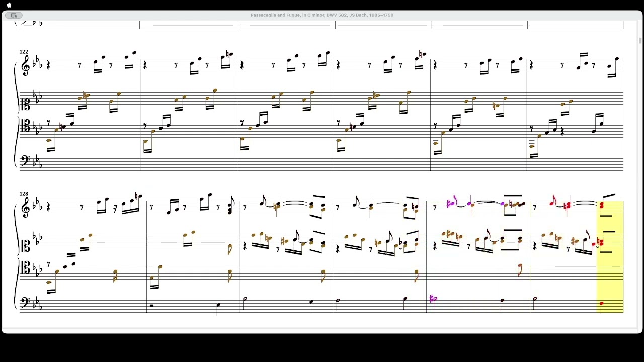
Task: Click the red note in bass staff under cursor
Action: (x=602, y=304)
